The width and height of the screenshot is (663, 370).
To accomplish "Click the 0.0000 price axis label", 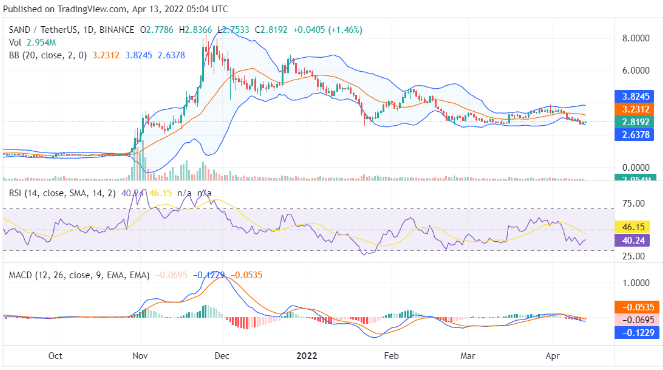I will (636, 168).
